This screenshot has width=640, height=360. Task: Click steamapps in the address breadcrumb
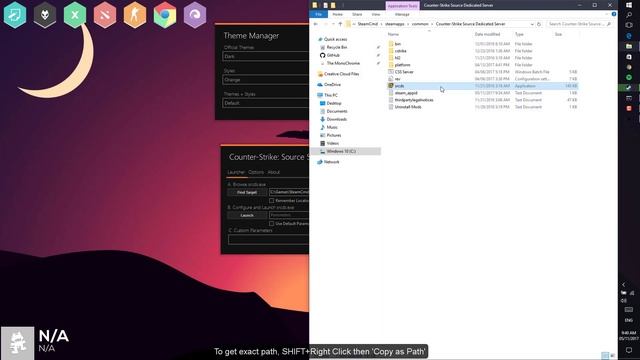394,24
